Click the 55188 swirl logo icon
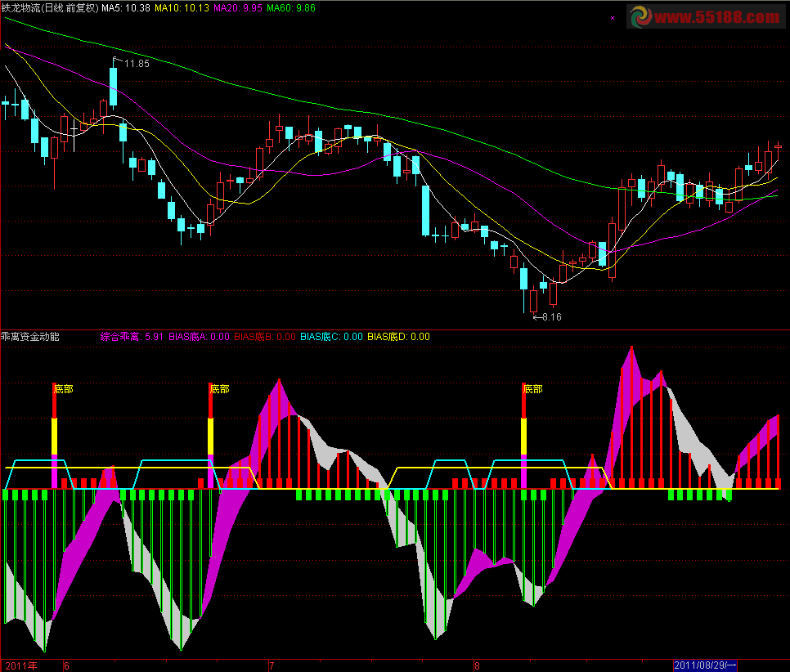This screenshot has width=790, height=672. [x=640, y=16]
